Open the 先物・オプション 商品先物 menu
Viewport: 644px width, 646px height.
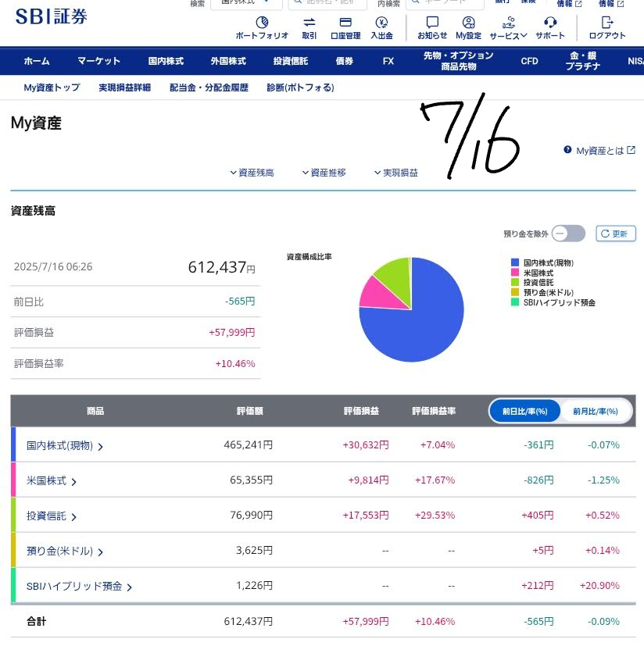[x=459, y=61]
